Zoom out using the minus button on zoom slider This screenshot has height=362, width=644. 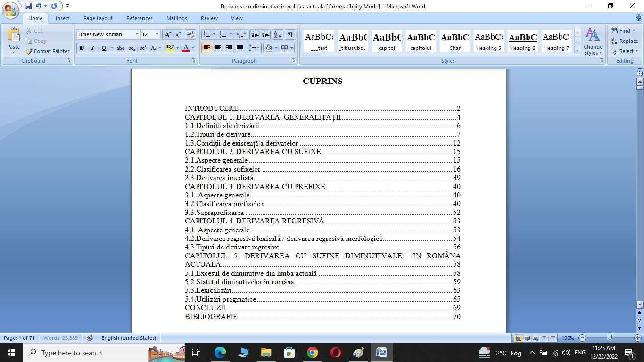[582, 338]
